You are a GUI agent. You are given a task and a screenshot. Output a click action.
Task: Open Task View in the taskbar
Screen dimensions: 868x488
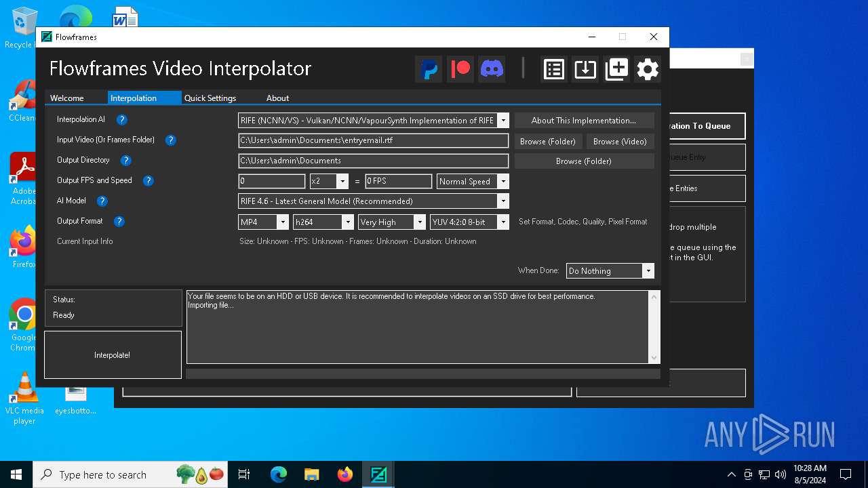[245, 474]
